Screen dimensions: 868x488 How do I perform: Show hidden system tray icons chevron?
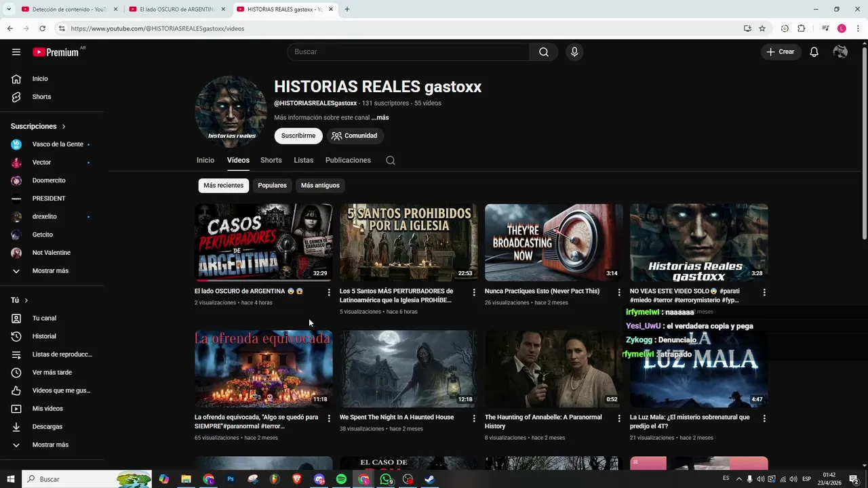(x=738, y=479)
